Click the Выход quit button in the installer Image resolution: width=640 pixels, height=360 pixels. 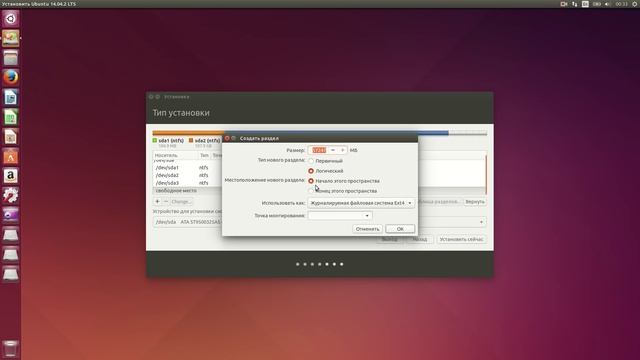pos(390,239)
